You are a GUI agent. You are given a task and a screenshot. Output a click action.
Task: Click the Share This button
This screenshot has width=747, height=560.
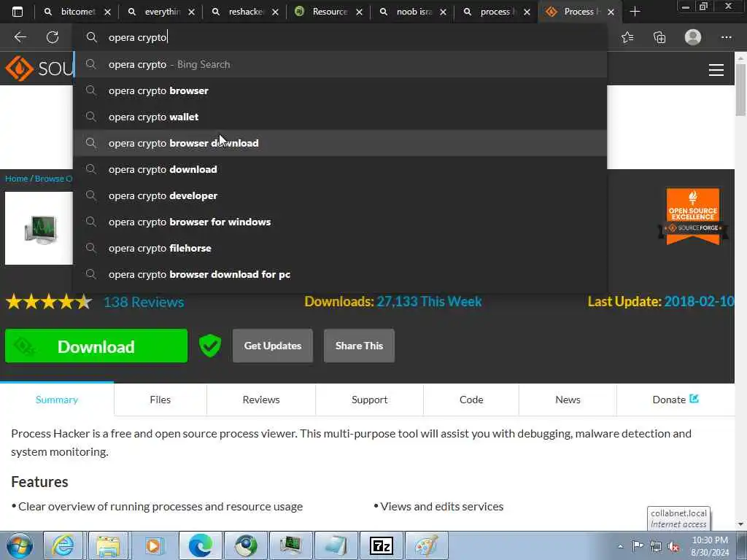pos(359,346)
